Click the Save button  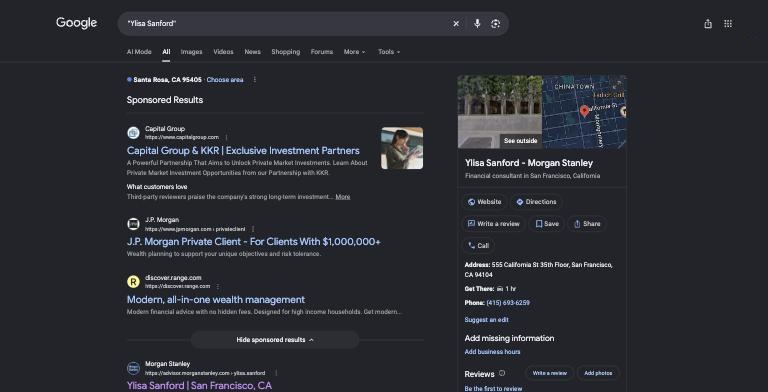click(x=547, y=224)
